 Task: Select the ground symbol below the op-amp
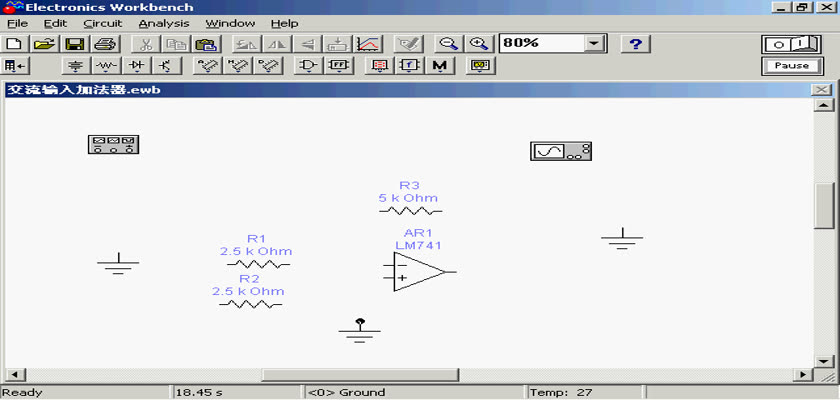359,330
